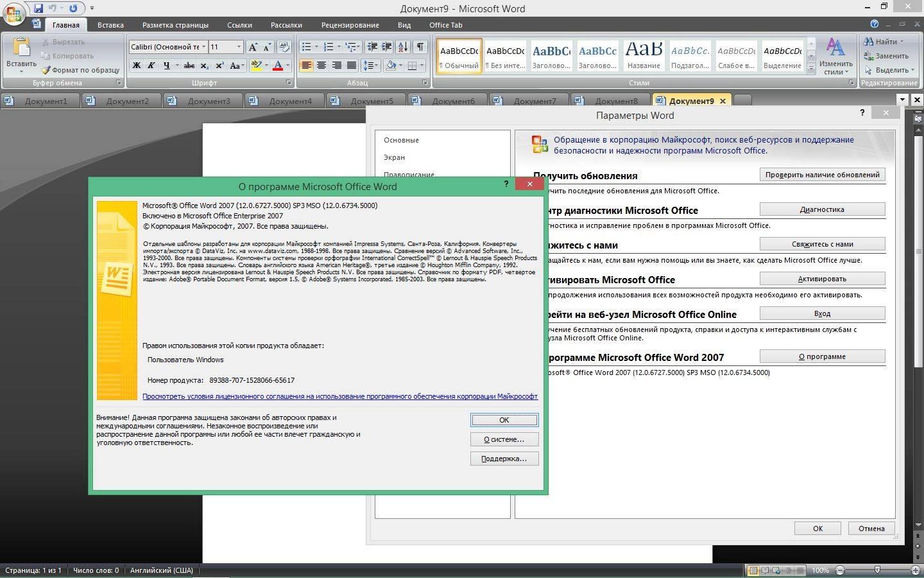This screenshot has width=924, height=578.
Task: Toggle align left paragraph button
Action: [306, 66]
